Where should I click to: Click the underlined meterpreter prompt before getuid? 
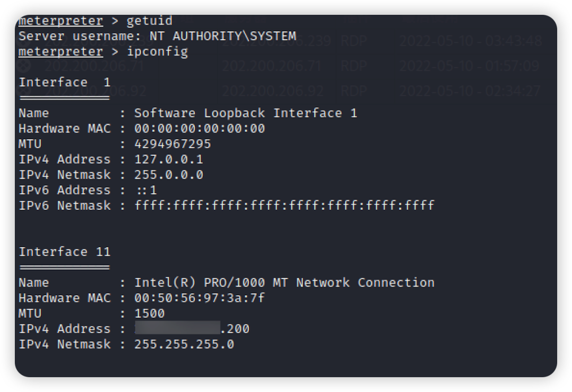pos(60,21)
